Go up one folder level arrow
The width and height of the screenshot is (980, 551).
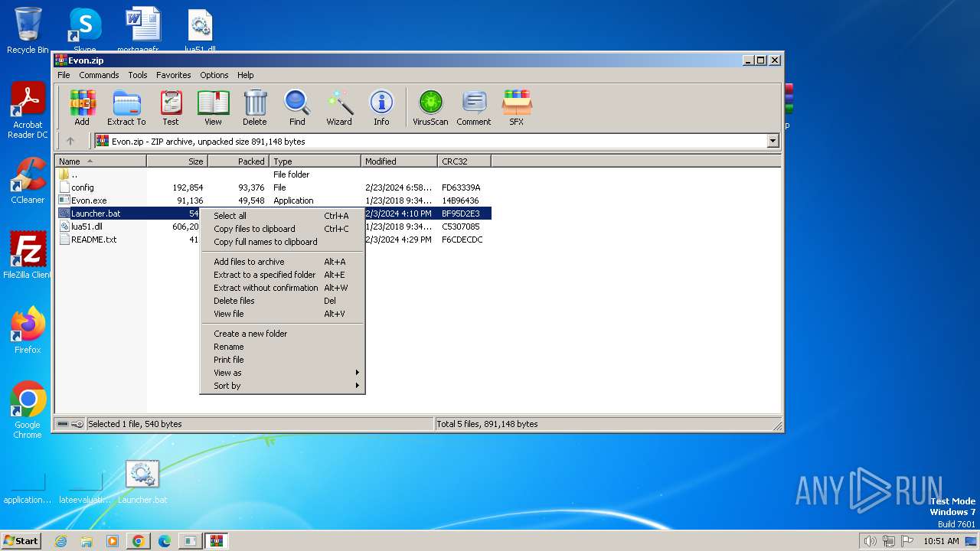[x=70, y=141]
